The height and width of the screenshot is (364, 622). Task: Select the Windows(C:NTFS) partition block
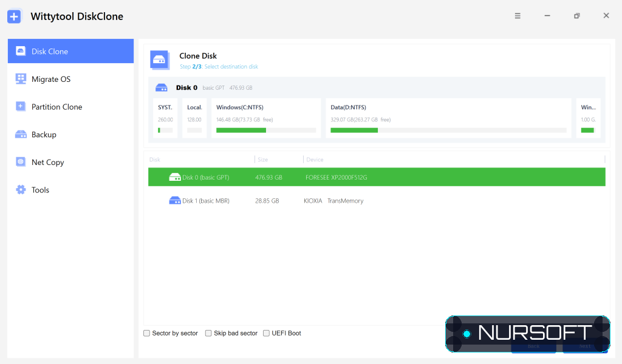(266, 118)
